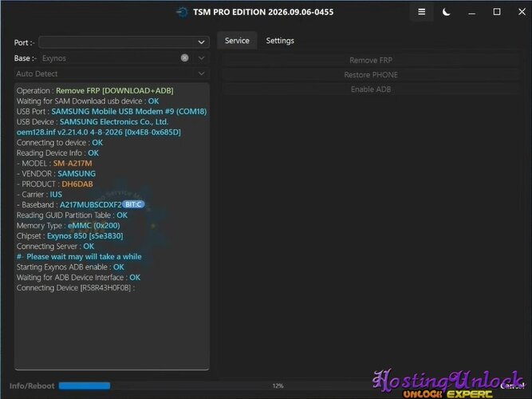Click "Starting Exynos ADB enable : OK" line
532x399 pixels.
click(x=70, y=267)
